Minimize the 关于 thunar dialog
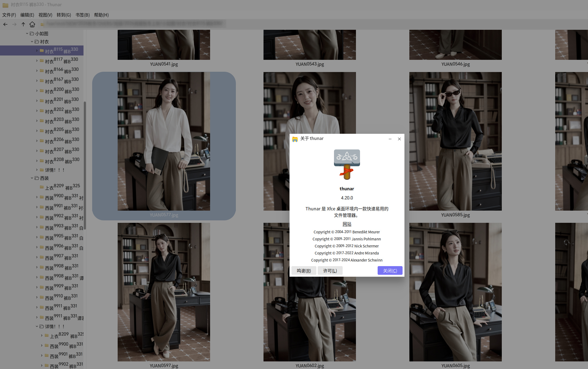 click(x=390, y=139)
